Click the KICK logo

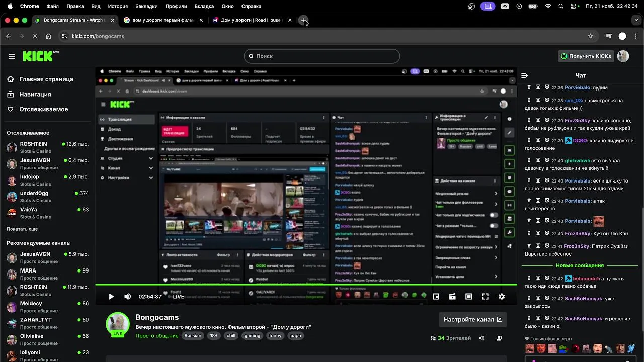pyautogui.click(x=40, y=56)
